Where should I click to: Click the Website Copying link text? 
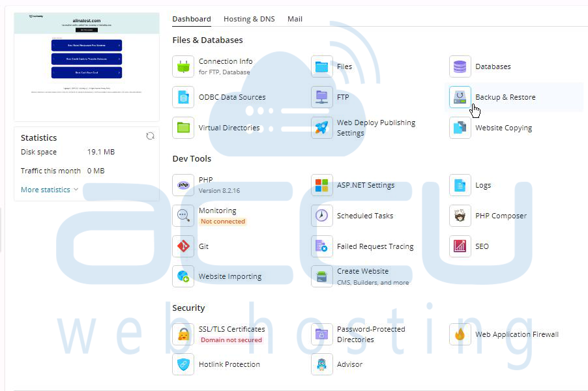pos(503,128)
